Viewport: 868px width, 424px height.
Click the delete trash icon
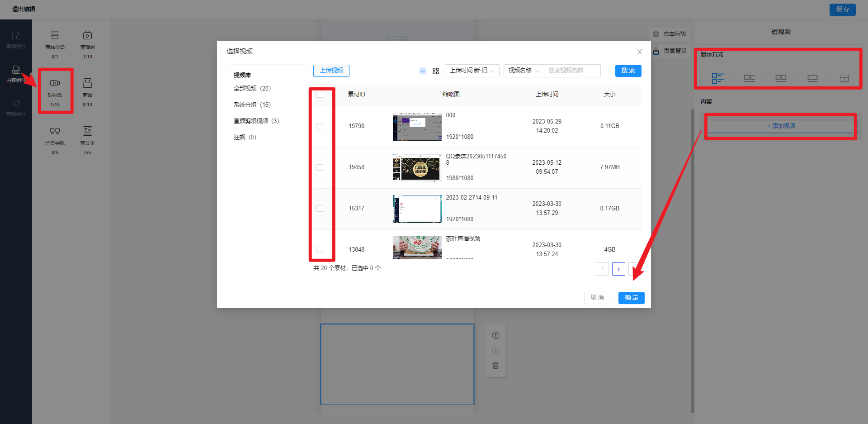pyautogui.click(x=495, y=366)
